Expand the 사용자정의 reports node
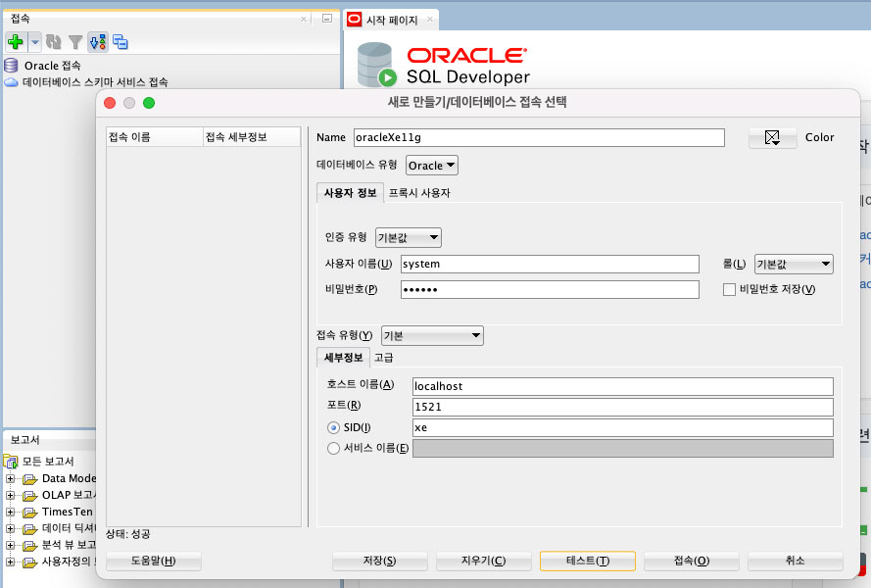 [10, 562]
